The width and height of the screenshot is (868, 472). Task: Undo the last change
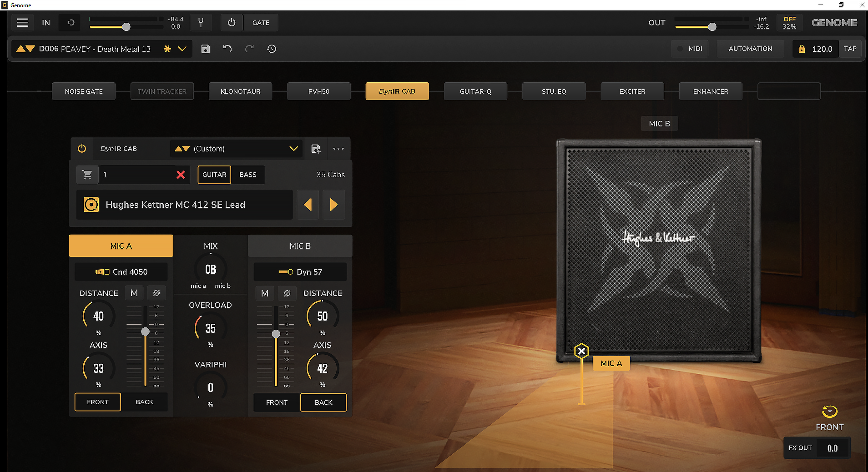(227, 49)
